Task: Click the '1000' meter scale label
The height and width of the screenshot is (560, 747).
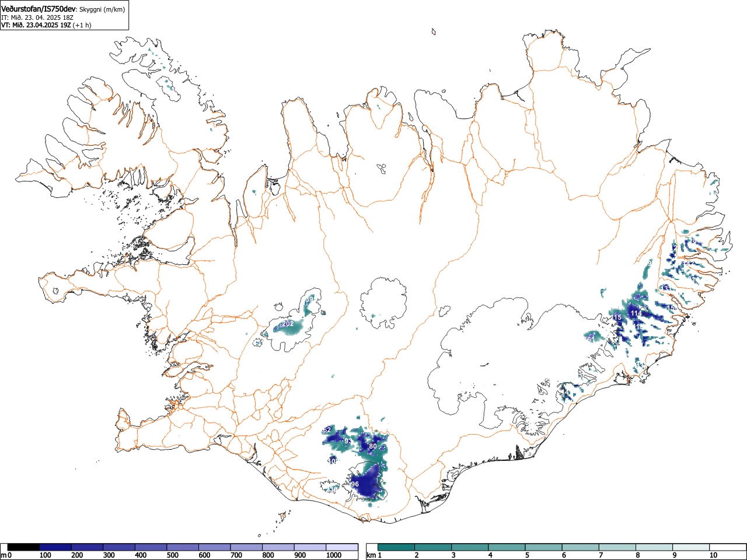Action: (333, 555)
